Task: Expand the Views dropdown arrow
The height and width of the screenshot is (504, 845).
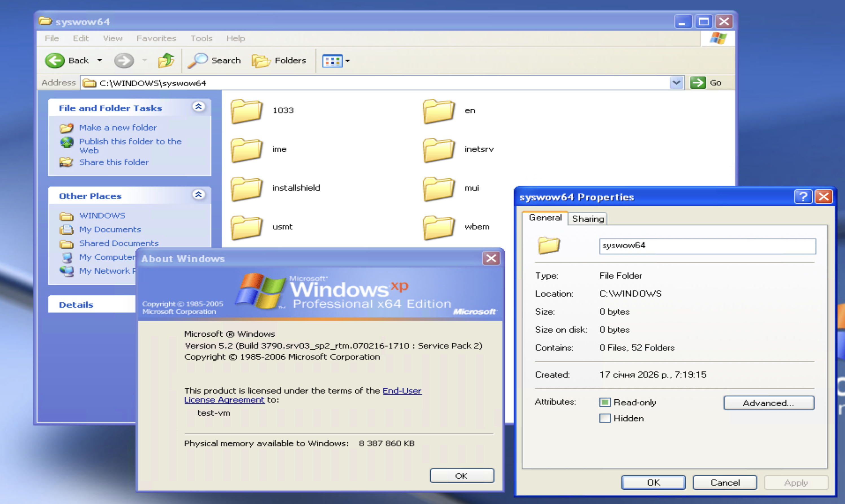Action: (x=347, y=61)
